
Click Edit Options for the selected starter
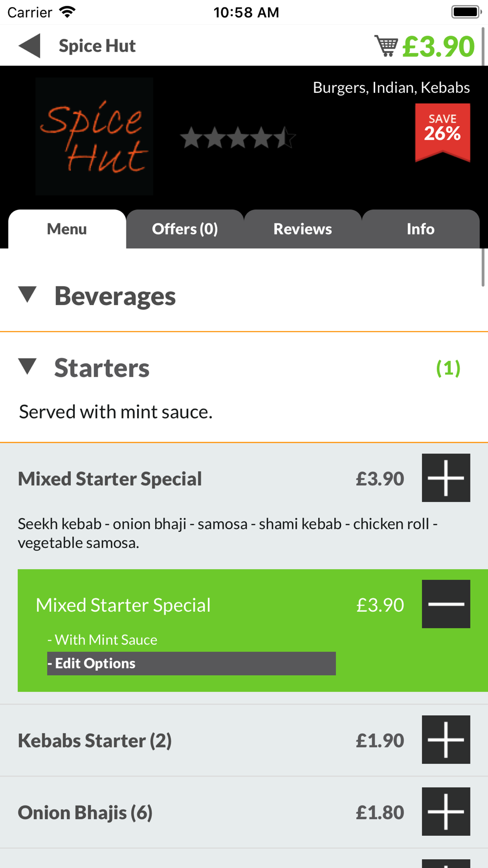coord(191,663)
